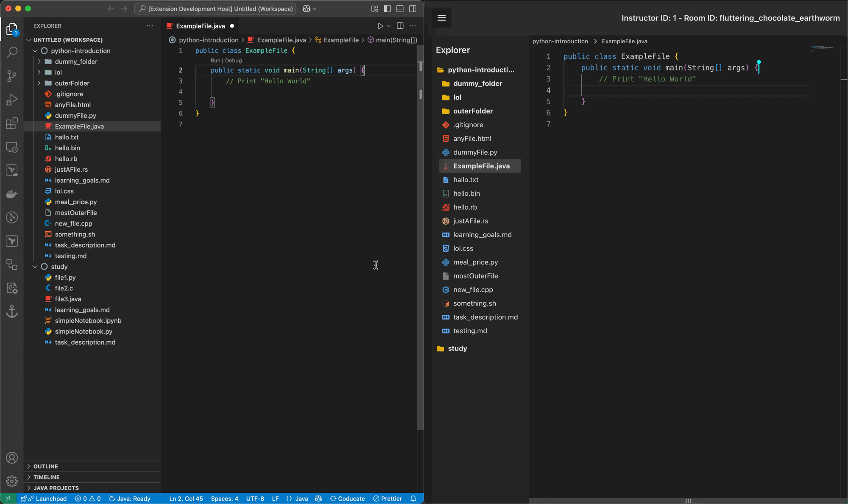The height and width of the screenshot is (504, 848).
Task: Open the Manage gear settings icon
Action: pos(12,481)
